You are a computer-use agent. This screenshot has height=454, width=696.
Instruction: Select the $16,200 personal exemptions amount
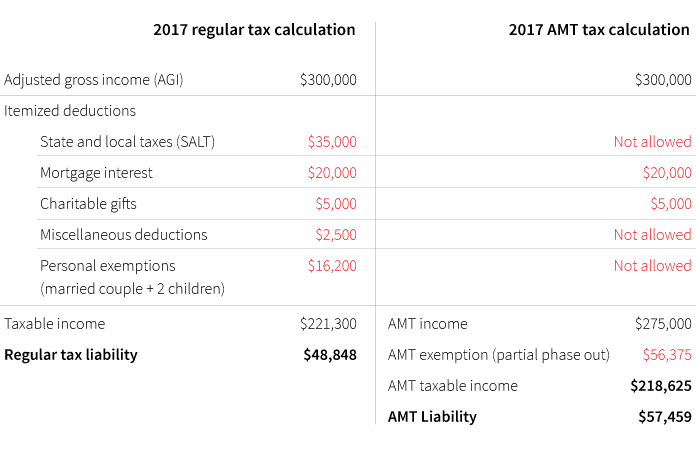(332, 266)
